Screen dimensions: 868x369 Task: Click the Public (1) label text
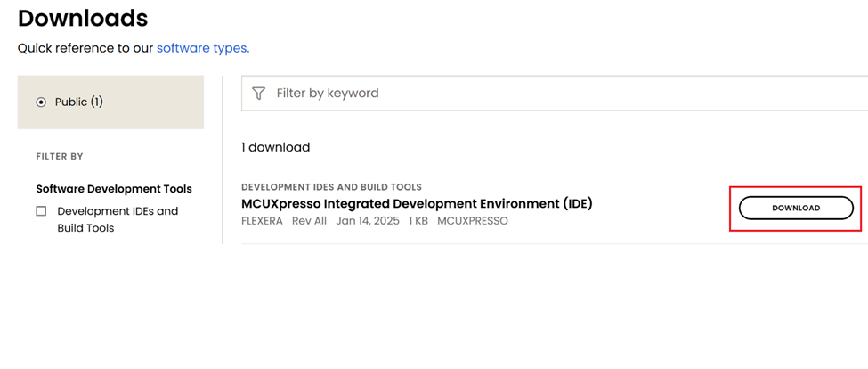[79, 102]
